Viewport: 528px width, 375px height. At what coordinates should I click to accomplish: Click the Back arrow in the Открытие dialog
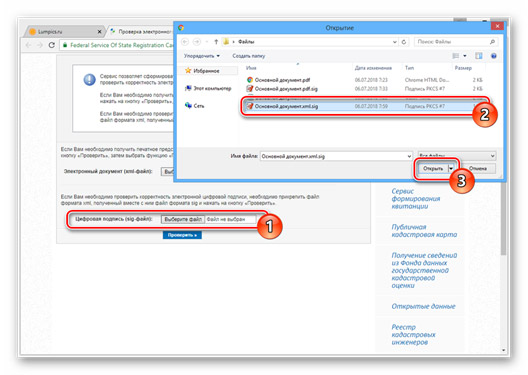(185, 42)
